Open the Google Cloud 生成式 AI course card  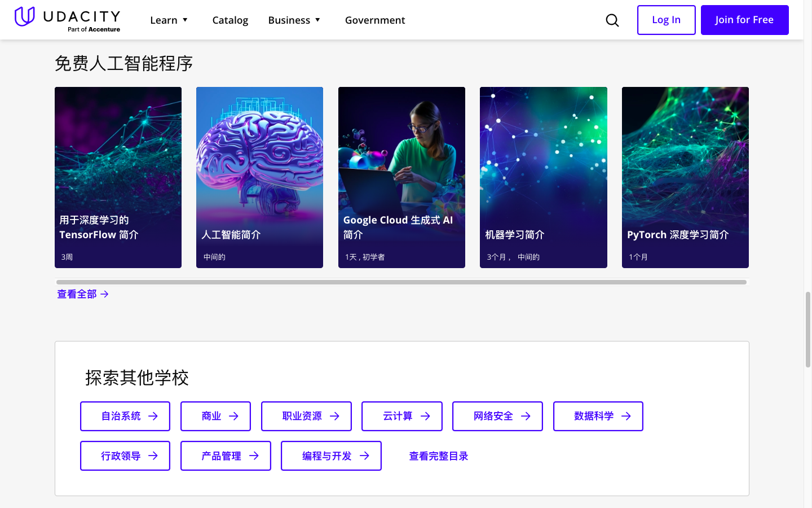pos(401,177)
